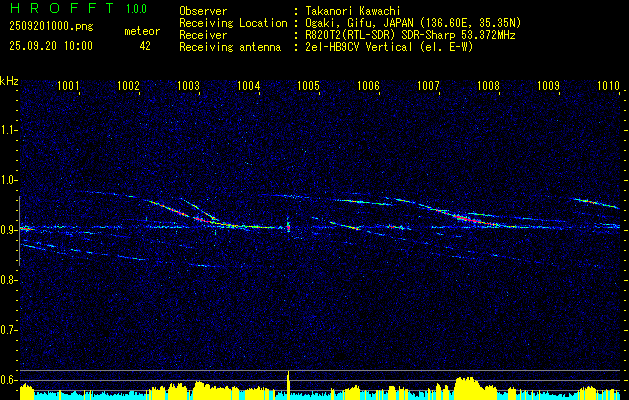
Task: Click the 1009 time axis marker
Action: tap(548, 85)
